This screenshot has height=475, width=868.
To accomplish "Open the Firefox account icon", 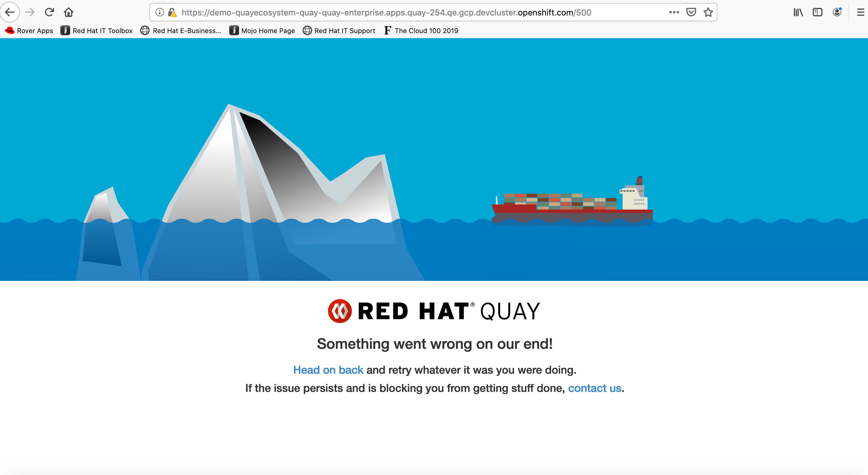I will tap(837, 12).
